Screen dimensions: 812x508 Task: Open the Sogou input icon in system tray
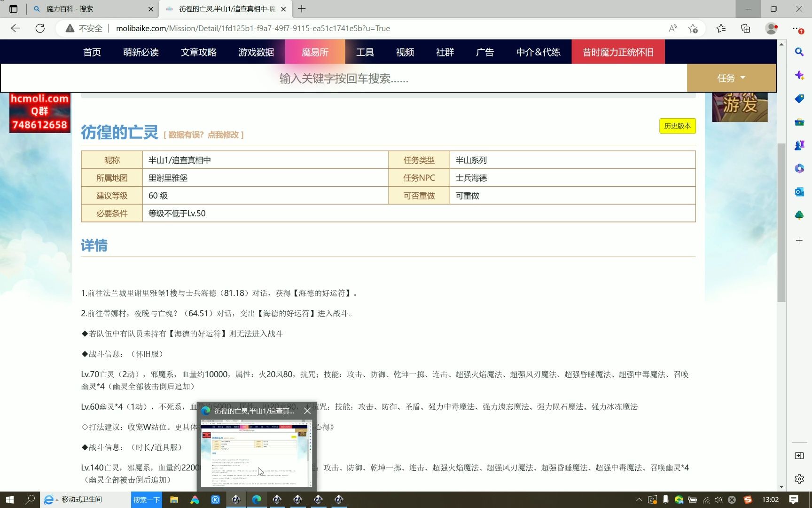(748, 500)
